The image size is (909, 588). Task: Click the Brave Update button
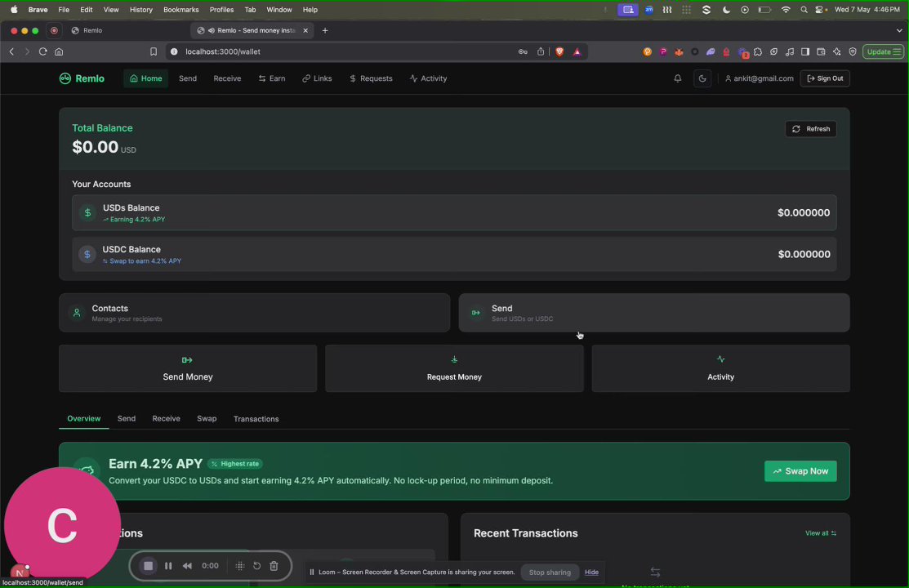click(883, 51)
